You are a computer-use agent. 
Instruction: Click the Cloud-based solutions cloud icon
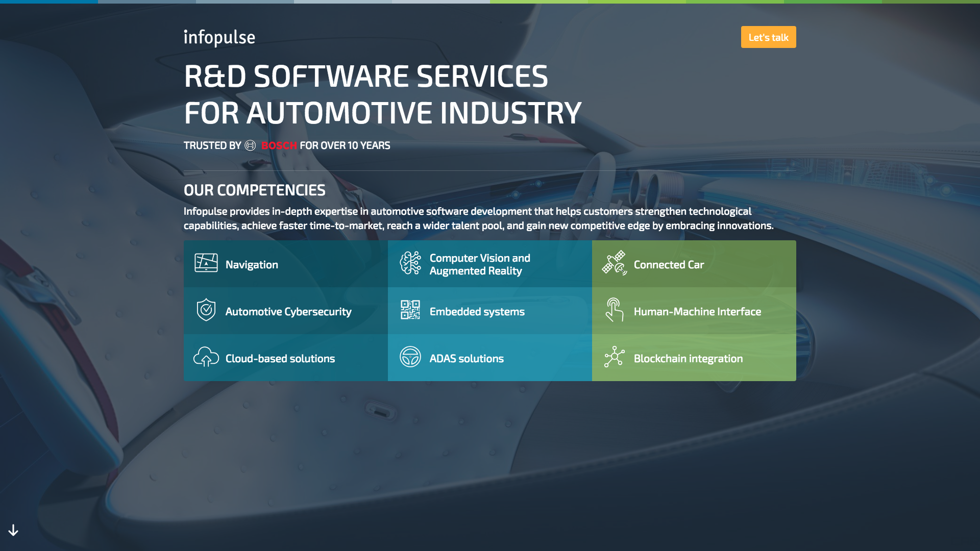pyautogui.click(x=206, y=357)
